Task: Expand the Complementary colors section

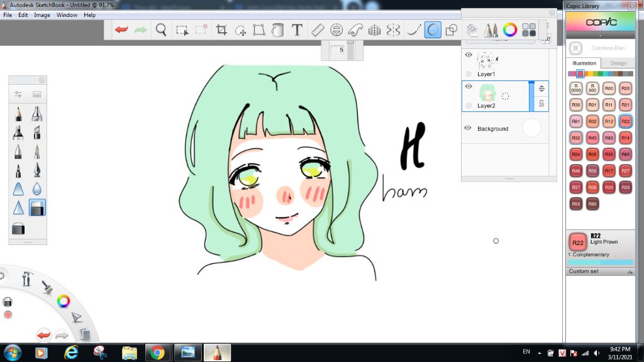Action: click(x=570, y=255)
